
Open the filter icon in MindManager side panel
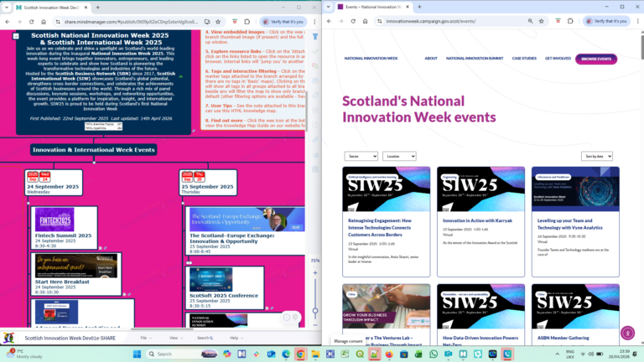(x=315, y=37)
